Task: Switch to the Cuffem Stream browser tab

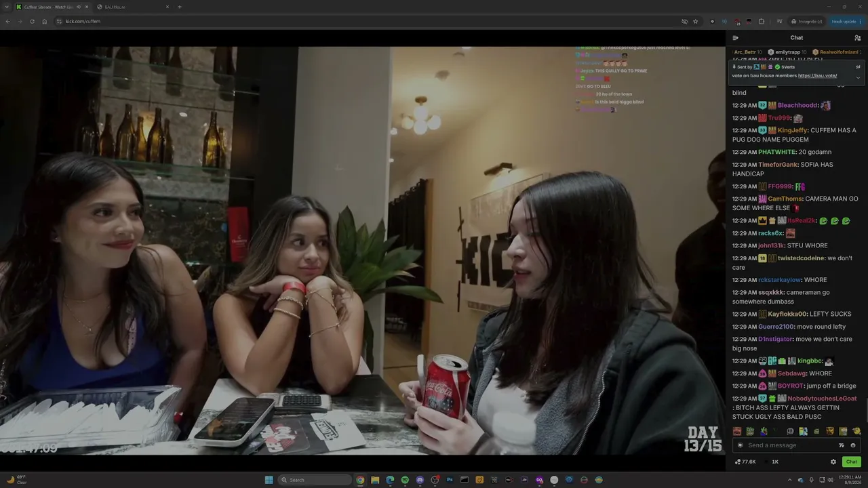Action: point(53,7)
